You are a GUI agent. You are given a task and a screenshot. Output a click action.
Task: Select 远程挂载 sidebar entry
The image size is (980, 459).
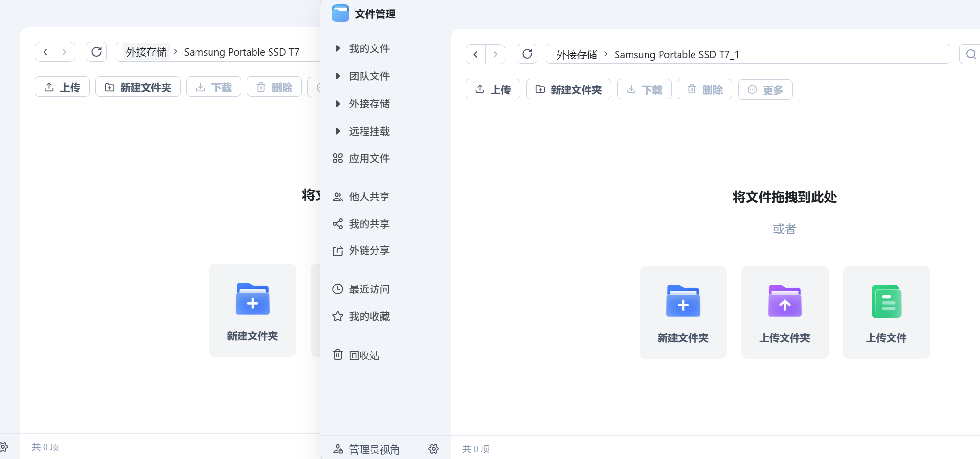pyautogui.click(x=369, y=131)
